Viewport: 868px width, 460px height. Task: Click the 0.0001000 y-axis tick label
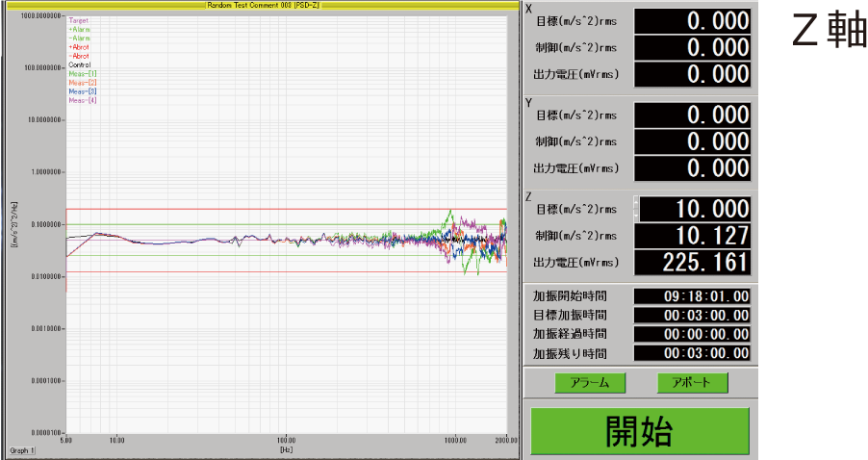coord(46,380)
